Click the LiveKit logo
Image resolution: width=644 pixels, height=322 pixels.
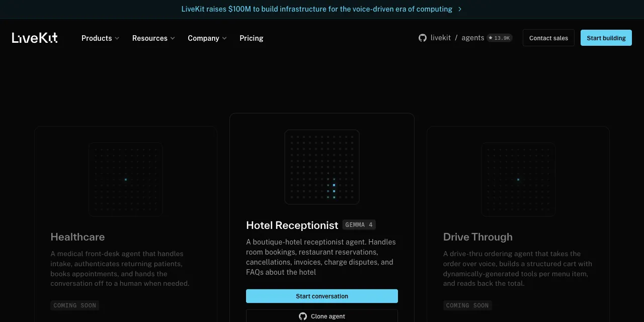click(x=35, y=38)
